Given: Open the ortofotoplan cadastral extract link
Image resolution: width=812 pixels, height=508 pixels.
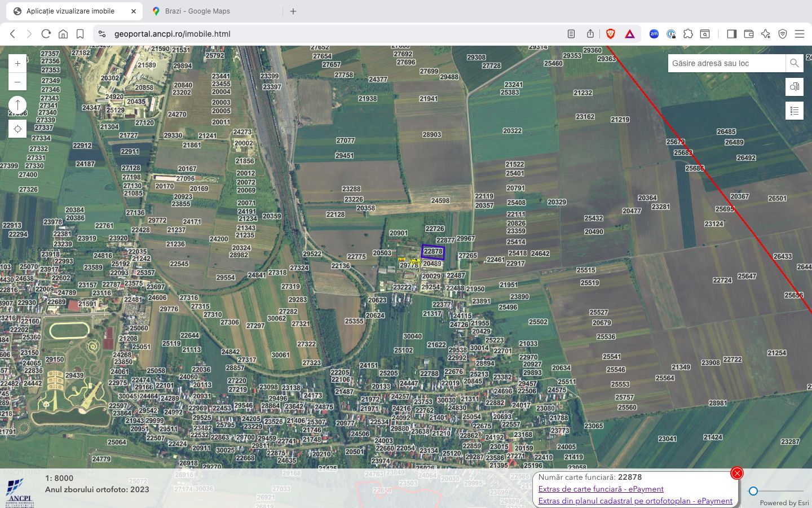Looking at the screenshot, I should coord(635,501).
